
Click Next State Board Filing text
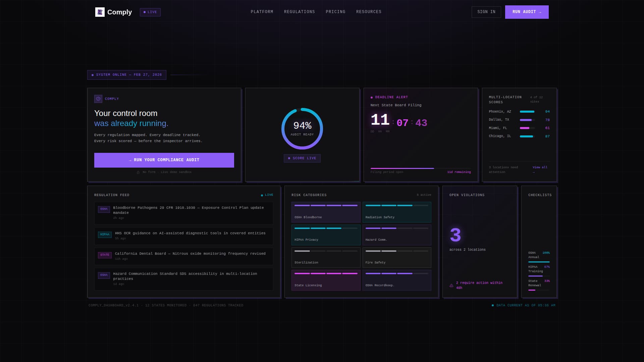pos(396,105)
